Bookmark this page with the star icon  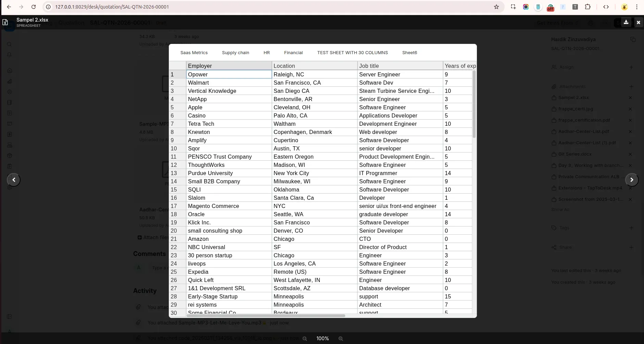pos(496,7)
